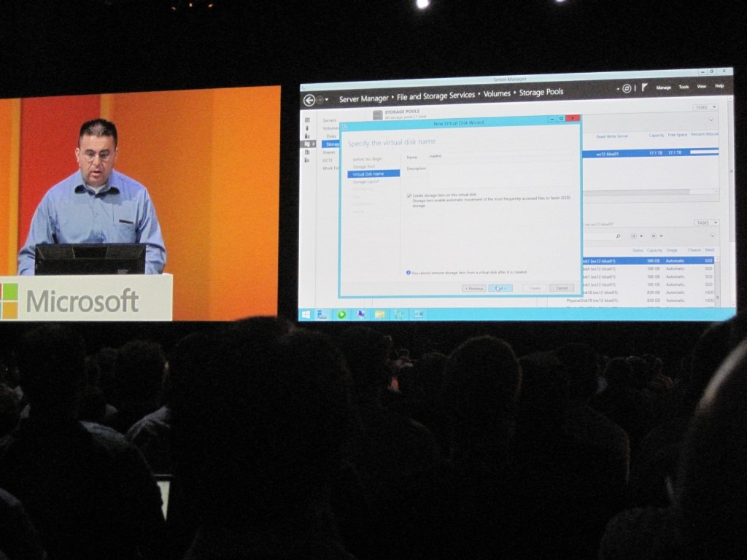Open Server Manager from the taskbar
Image resolution: width=747 pixels, height=560 pixels.
pos(322,315)
